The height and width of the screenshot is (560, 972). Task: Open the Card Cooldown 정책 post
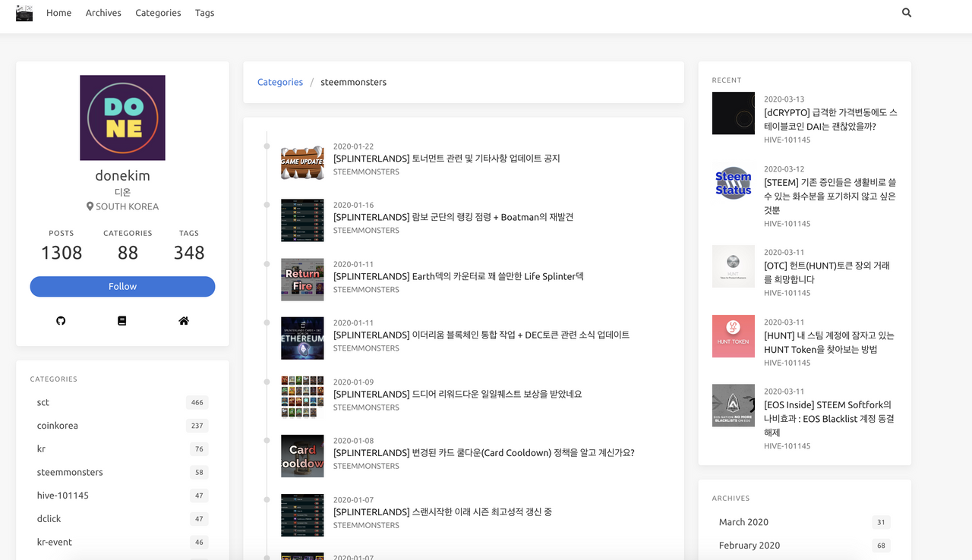(x=484, y=452)
